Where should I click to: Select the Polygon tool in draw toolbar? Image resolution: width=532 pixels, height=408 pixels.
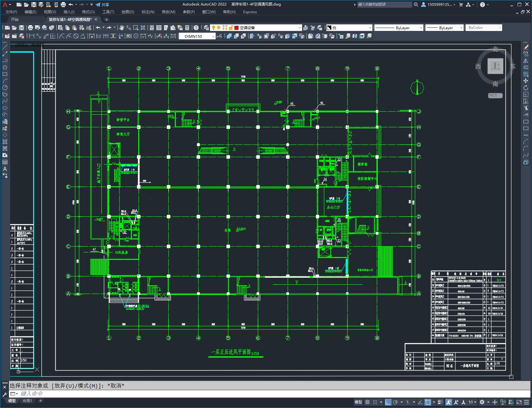5,67
